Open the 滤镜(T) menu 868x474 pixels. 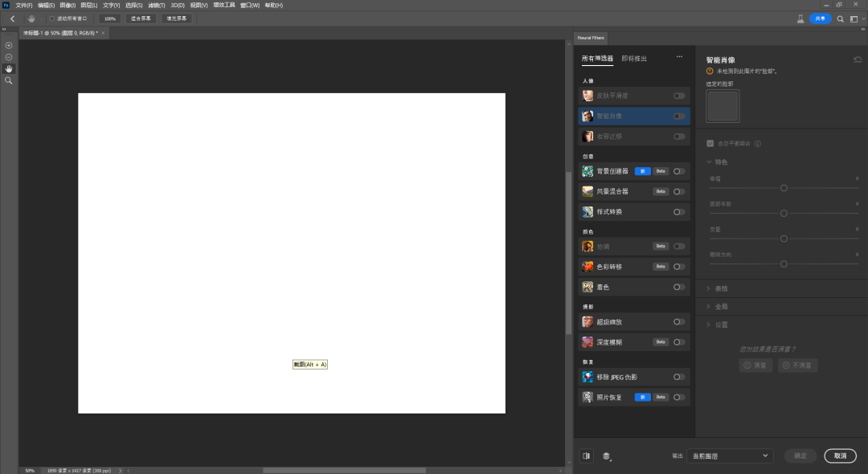tap(156, 5)
